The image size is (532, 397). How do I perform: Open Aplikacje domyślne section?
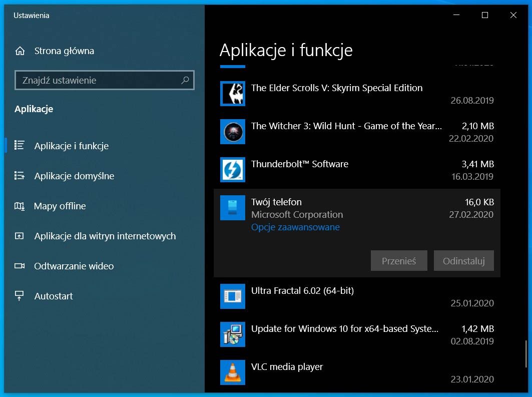74,176
